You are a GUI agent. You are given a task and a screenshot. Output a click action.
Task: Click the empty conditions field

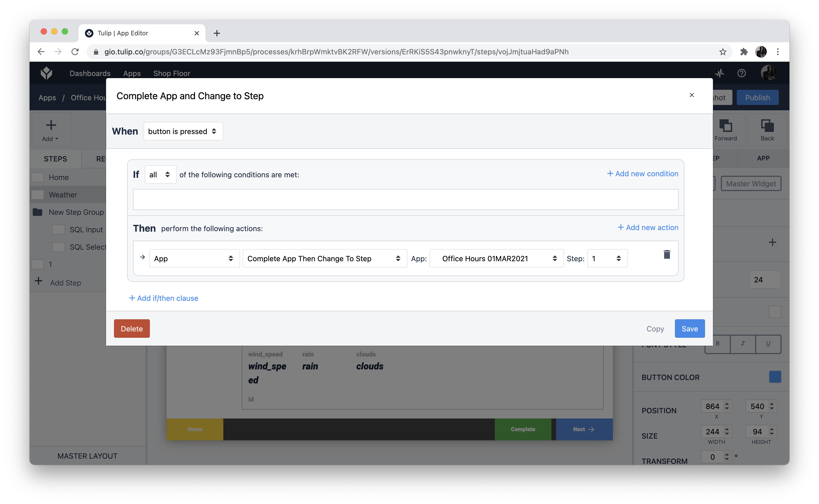click(x=406, y=199)
